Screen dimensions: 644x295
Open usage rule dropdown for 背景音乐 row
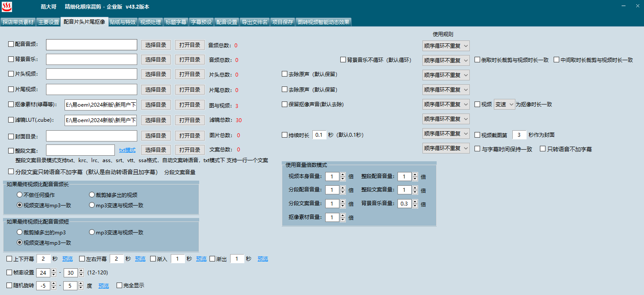pyautogui.click(x=446, y=60)
